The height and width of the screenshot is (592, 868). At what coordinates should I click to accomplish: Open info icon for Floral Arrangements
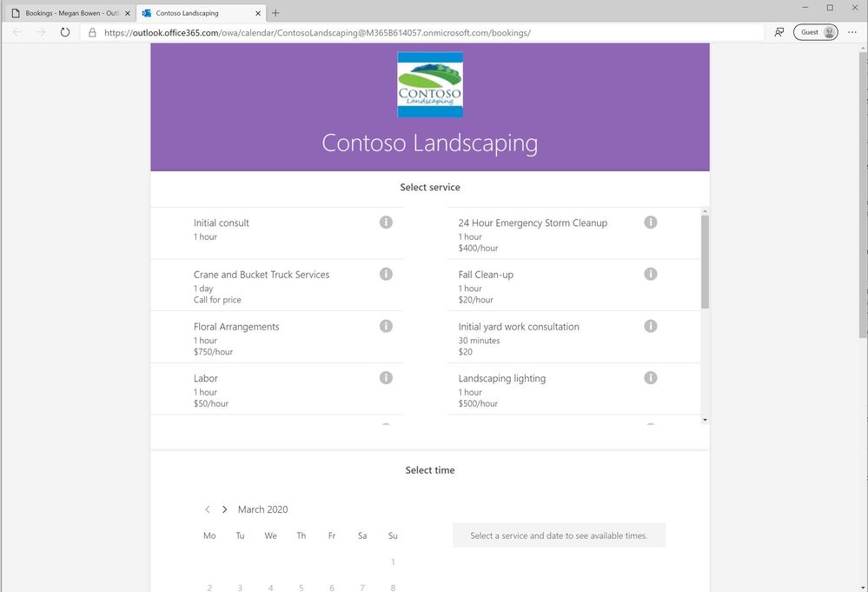[x=386, y=326]
